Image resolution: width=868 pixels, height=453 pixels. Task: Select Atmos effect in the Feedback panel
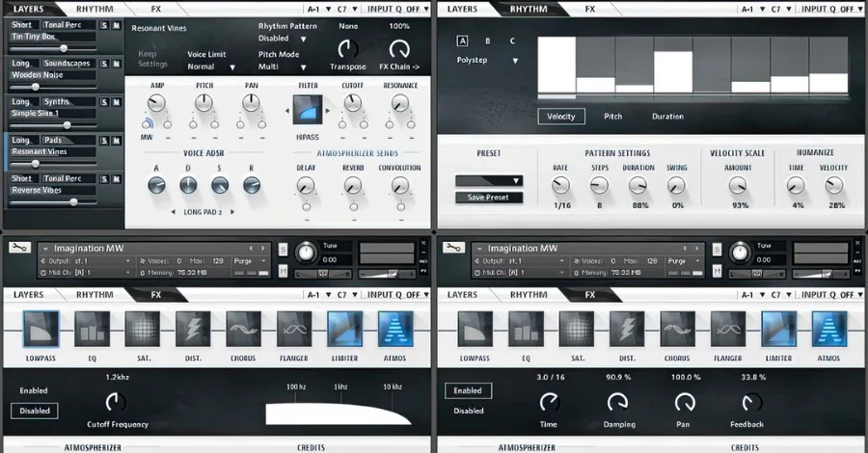click(x=829, y=329)
